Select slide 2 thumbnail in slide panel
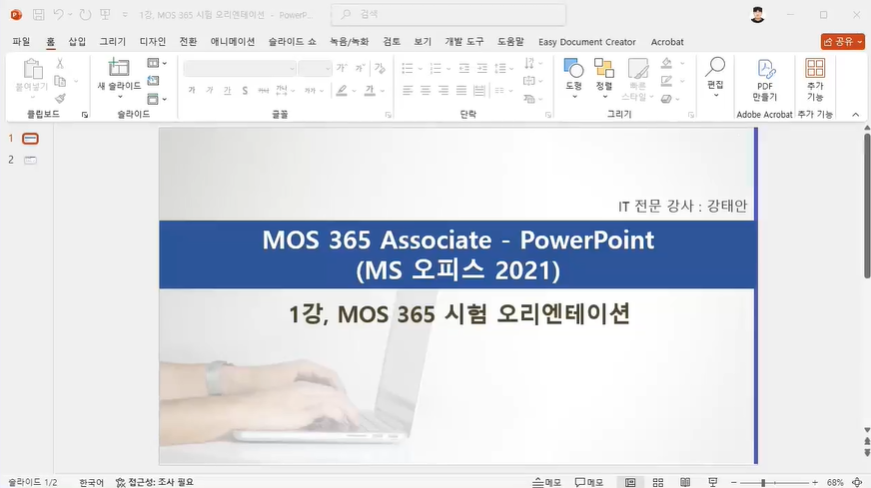871x488 pixels. tap(30, 160)
